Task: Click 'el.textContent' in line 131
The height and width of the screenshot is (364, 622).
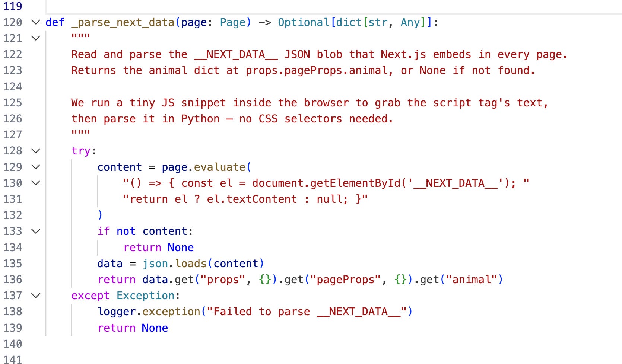Action: pos(252,199)
